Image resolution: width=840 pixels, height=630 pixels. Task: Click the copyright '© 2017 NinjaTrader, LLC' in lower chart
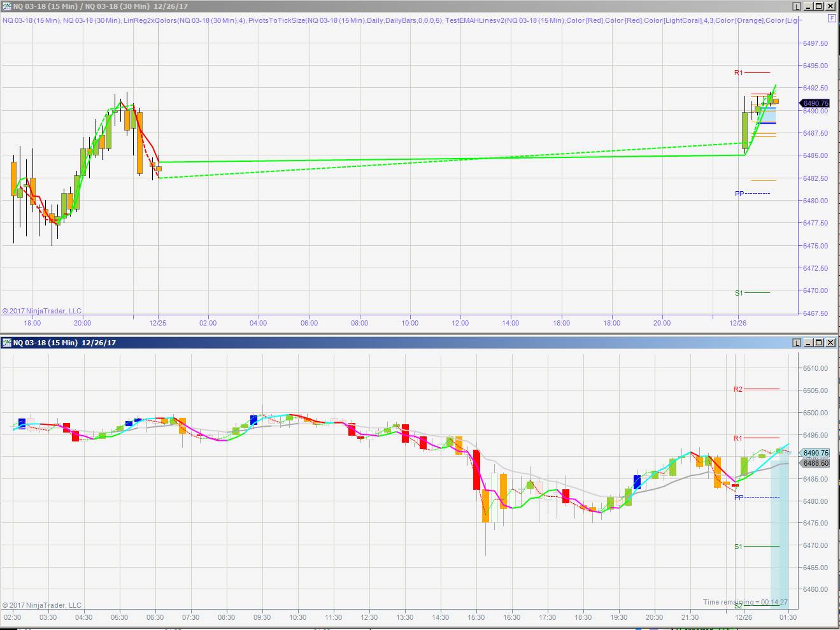pyautogui.click(x=42, y=605)
